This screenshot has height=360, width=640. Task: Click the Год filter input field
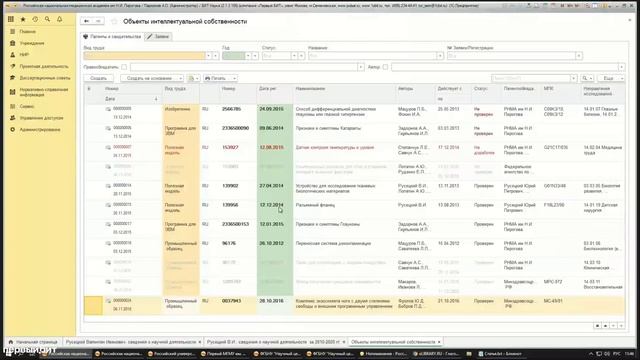(x=233, y=56)
